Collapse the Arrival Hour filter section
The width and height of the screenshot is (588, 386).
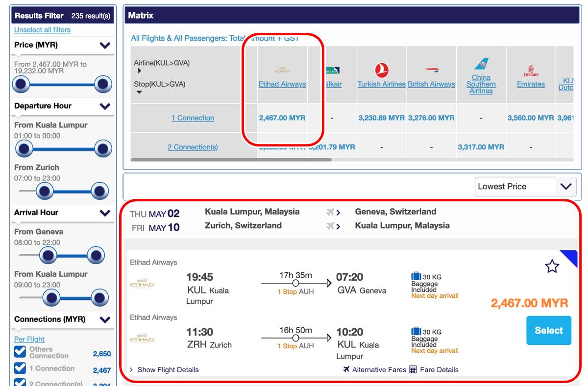pyautogui.click(x=105, y=213)
